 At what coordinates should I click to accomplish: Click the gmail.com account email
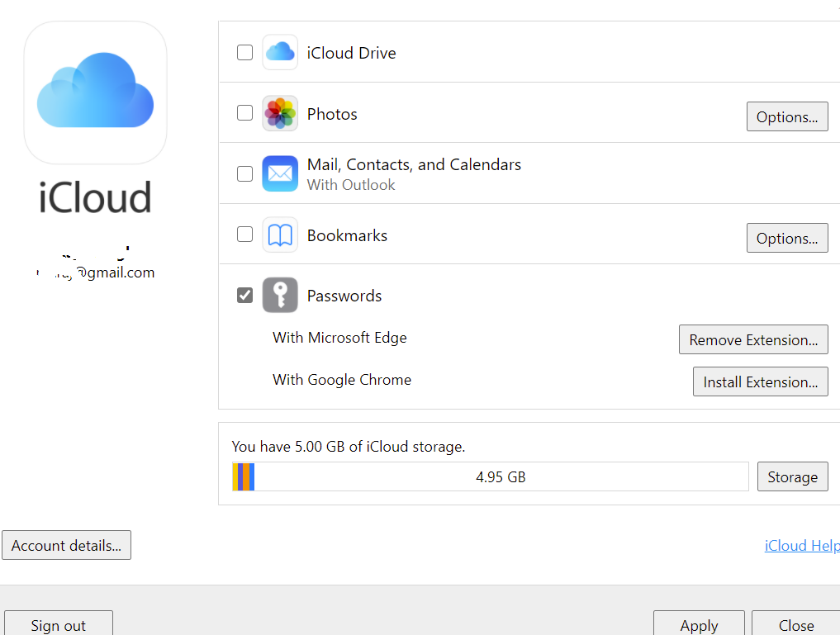(95, 272)
